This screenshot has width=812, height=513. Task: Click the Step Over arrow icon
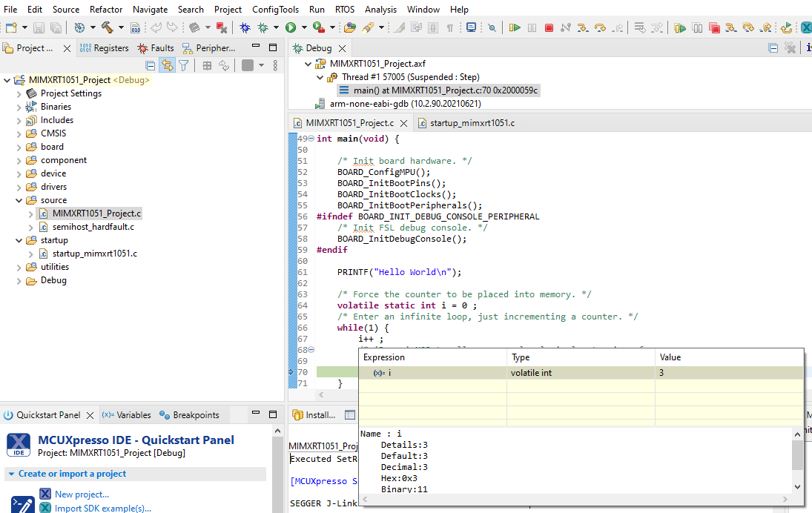(600, 27)
